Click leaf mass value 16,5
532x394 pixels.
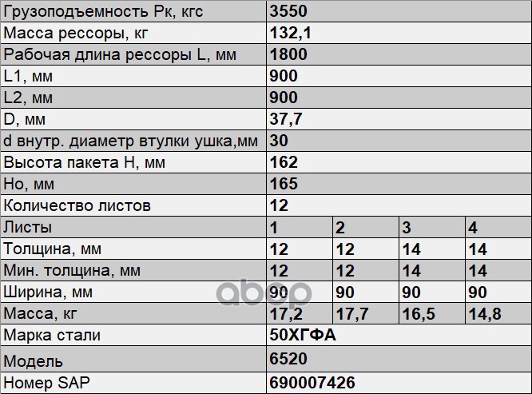click(419, 314)
